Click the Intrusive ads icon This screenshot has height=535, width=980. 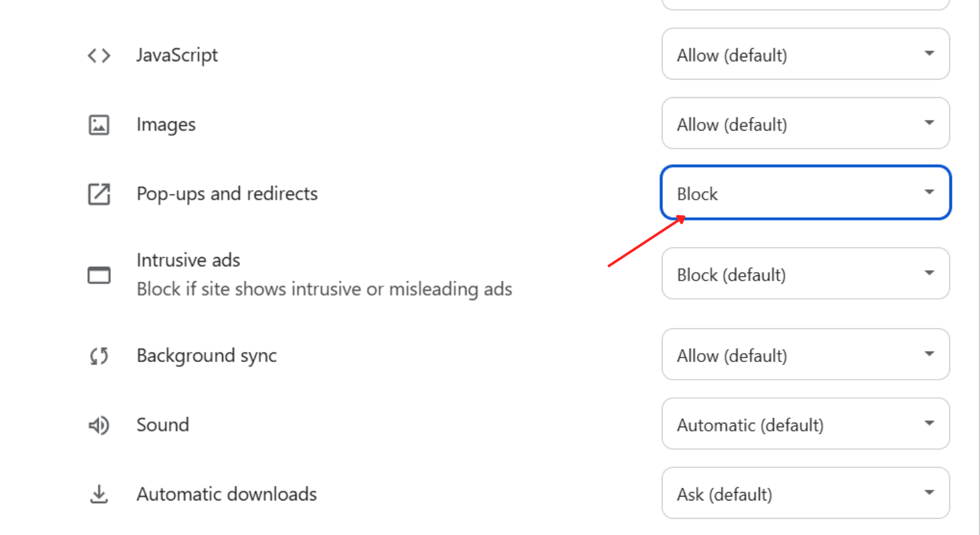pyautogui.click(x=98, y=275)
